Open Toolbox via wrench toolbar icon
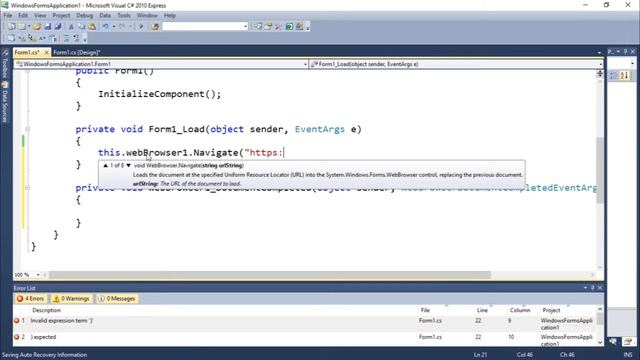 278,27
